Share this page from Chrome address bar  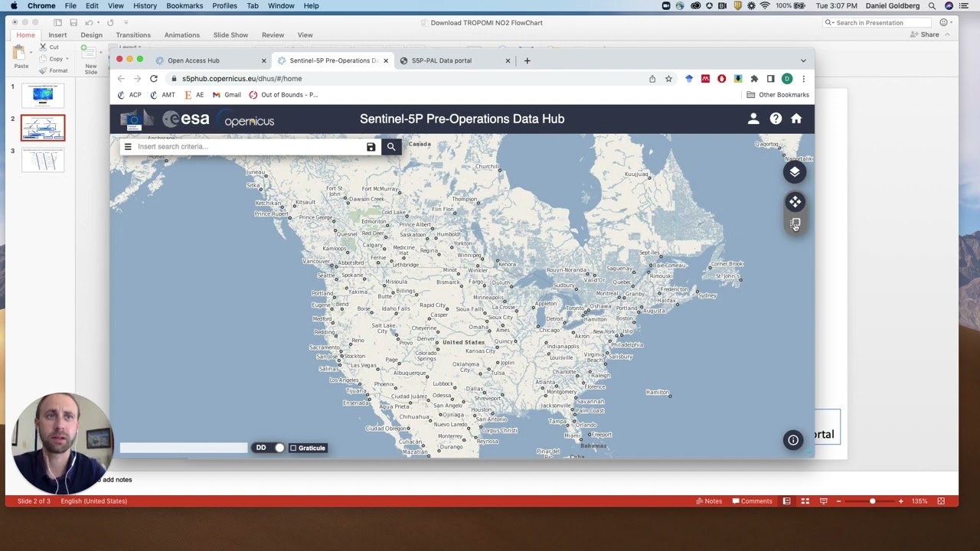click(652, 79)
